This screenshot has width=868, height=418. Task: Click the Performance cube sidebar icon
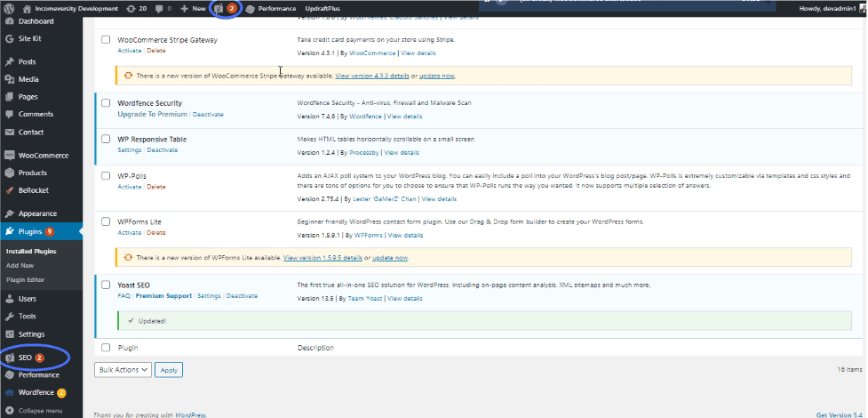(9, 374)
